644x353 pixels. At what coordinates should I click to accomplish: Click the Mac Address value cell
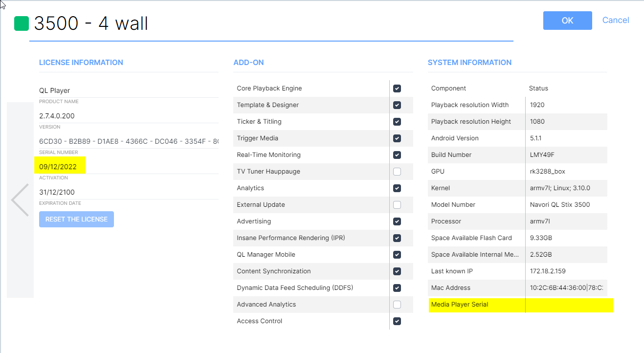pos(566,288)
